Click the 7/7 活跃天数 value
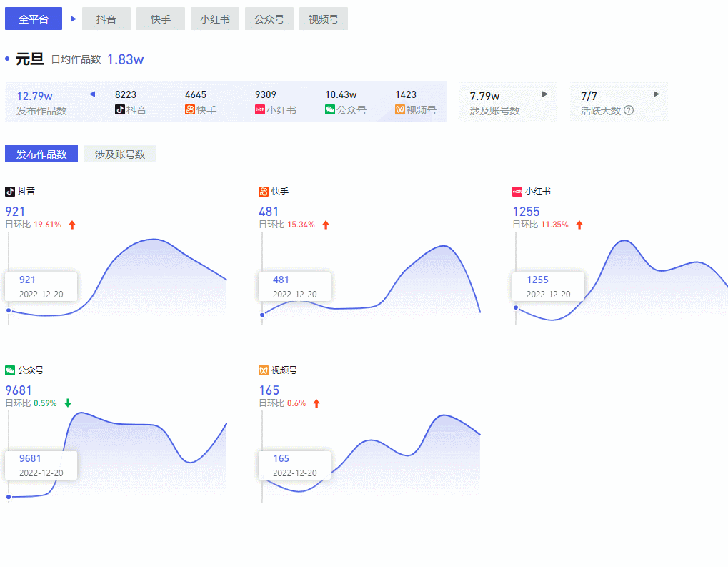 (588, 97)
